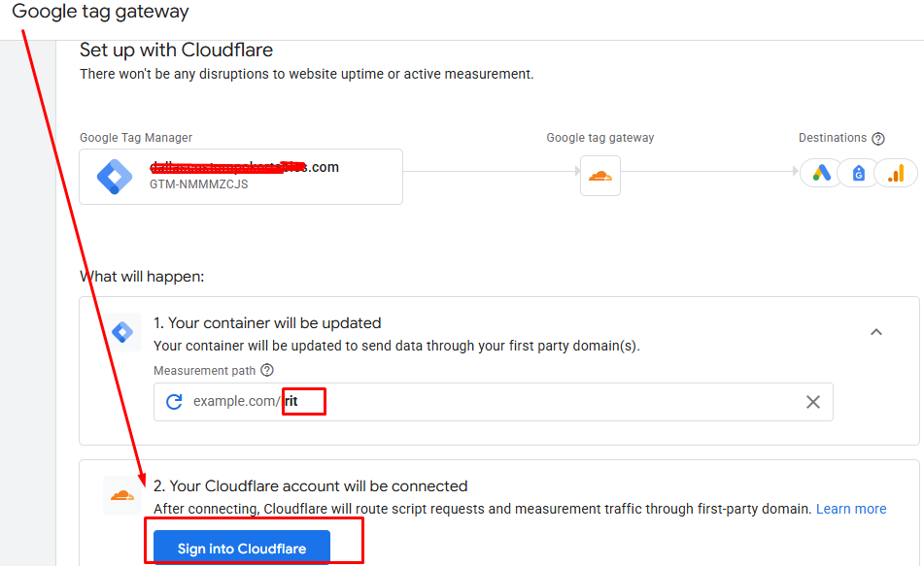Open the Destinations help tooltip icon
Viewport: 924px width, 567px height.
(878, 139)
